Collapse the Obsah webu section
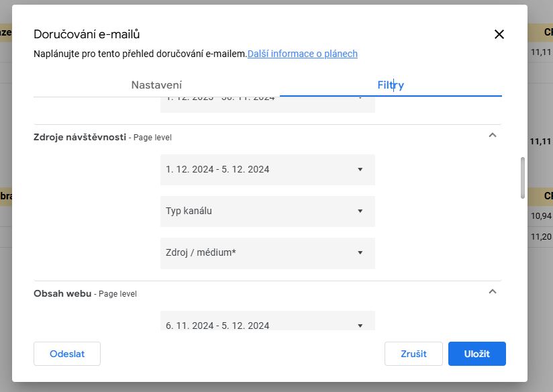Viewport: 553px width, 392px height. pos(493,291)
